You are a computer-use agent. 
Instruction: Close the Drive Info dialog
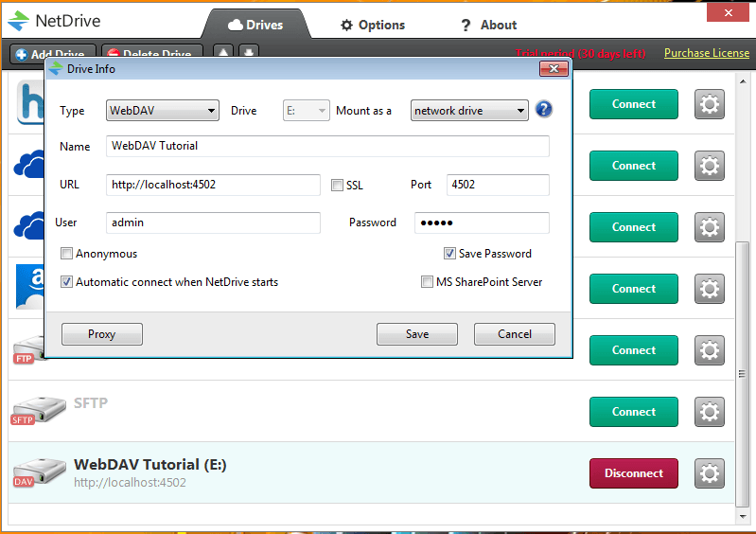click(x=554, y=69)
